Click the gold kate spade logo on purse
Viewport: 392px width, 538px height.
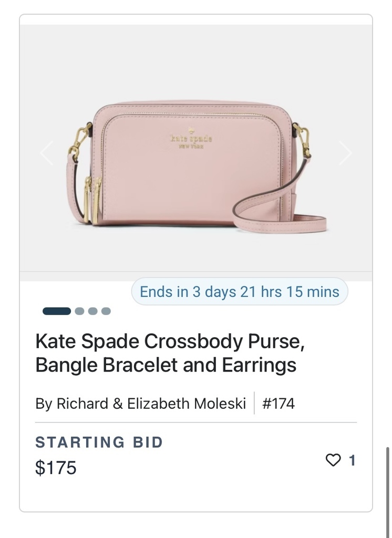(191, 140)
